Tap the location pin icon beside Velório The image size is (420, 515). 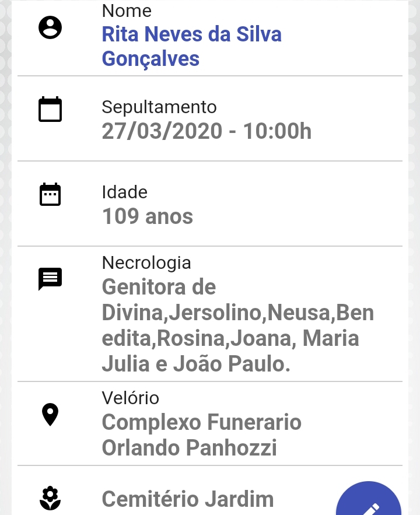click(x=50, y=415)
